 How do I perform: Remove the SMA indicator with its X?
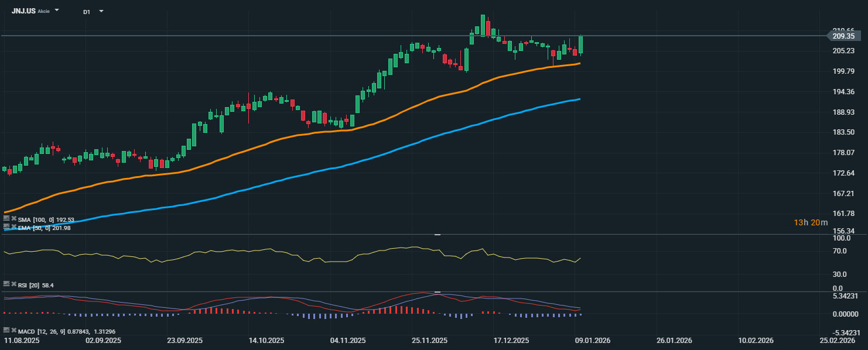coord(13,219)
